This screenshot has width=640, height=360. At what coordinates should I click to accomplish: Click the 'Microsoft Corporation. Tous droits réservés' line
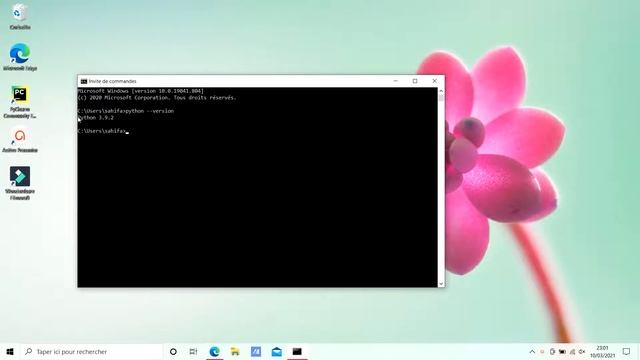pos(157,98)
